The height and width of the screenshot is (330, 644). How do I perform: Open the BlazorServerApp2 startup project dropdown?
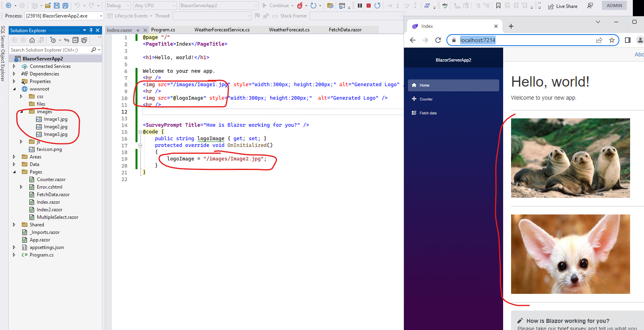coord(219,6)
